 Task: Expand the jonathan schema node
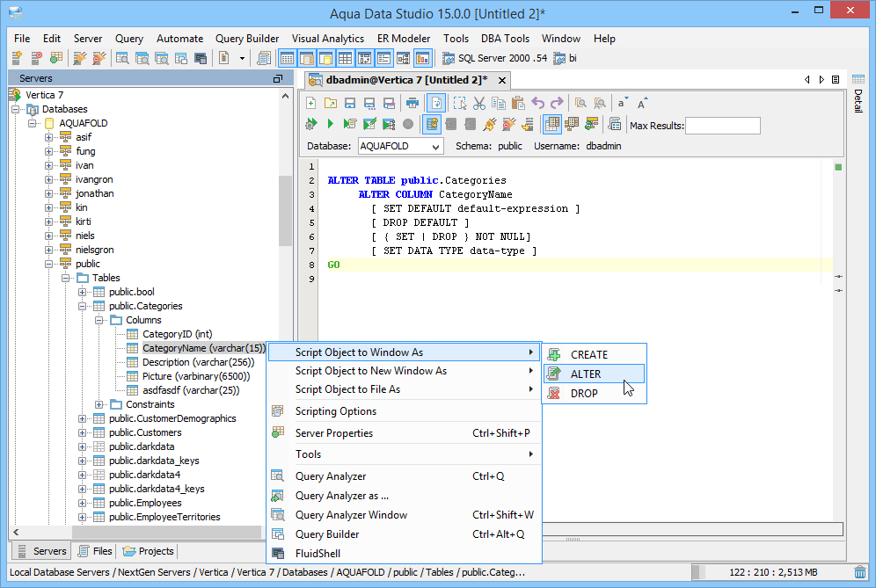[x=48, y=193]
